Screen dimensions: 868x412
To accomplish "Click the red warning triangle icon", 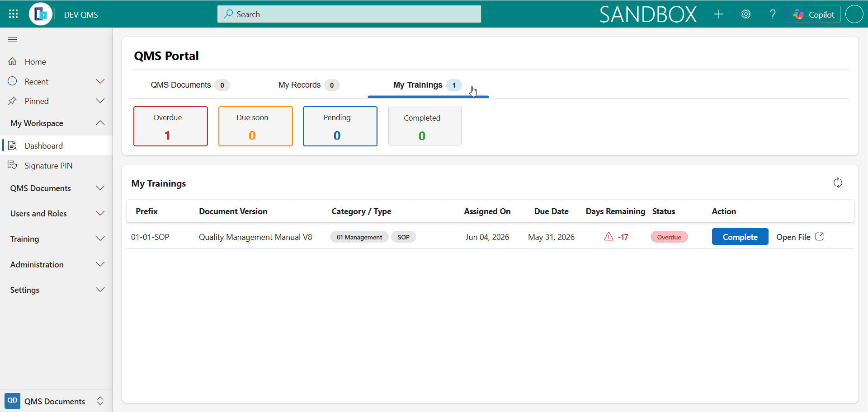I will click(x=609, y=237).
